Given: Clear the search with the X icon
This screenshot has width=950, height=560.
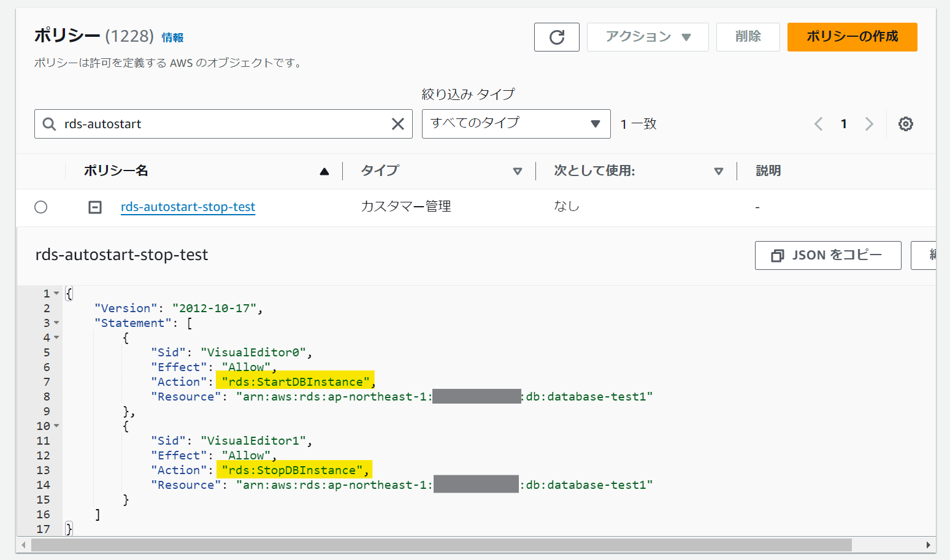Looking at the screenshot, I should (x=398, y=124).
